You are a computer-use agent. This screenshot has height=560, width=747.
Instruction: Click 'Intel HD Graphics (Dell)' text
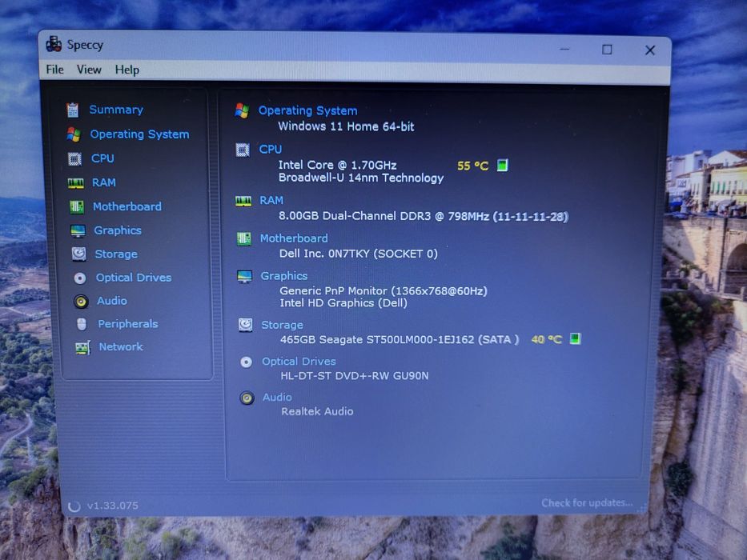[x=343, y=303]
